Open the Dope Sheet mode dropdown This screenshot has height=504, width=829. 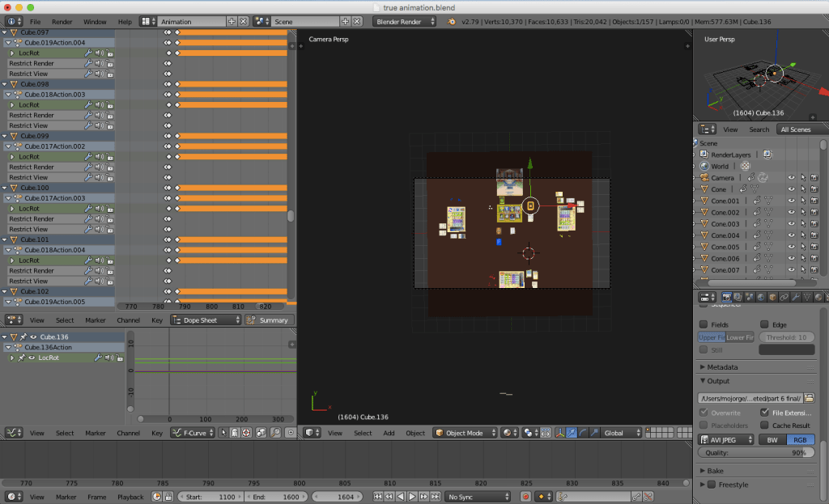206,320
